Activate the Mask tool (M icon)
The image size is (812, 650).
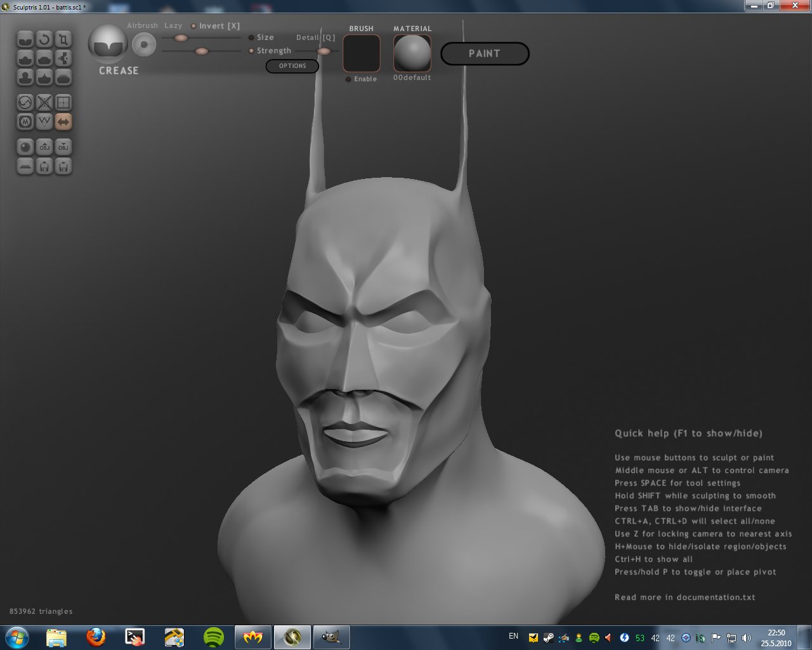tap(25, 121)
